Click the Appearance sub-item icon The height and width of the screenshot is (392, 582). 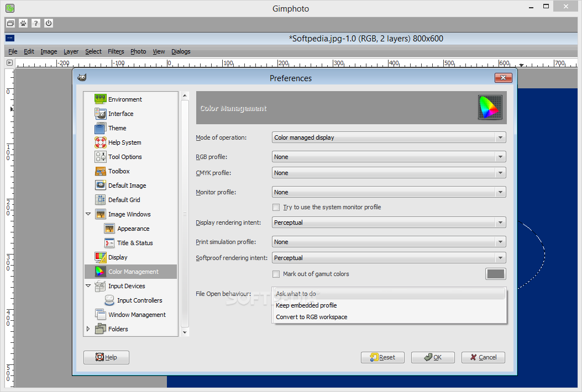click(x=109, y=229)
